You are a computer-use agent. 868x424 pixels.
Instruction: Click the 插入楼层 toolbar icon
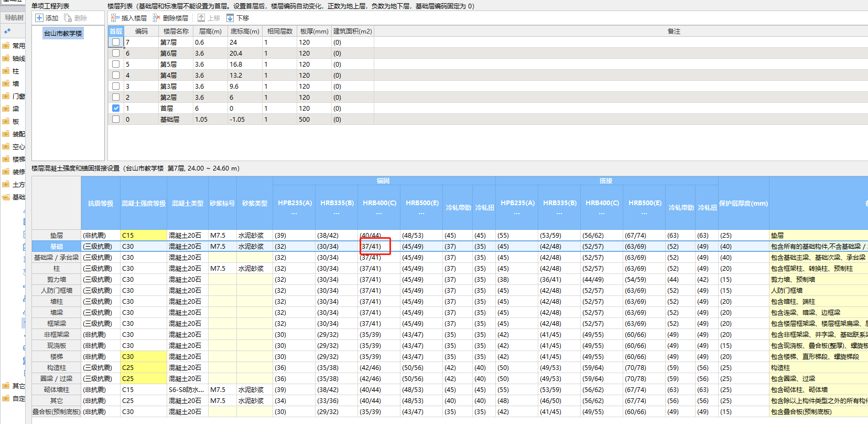[115, 18]
